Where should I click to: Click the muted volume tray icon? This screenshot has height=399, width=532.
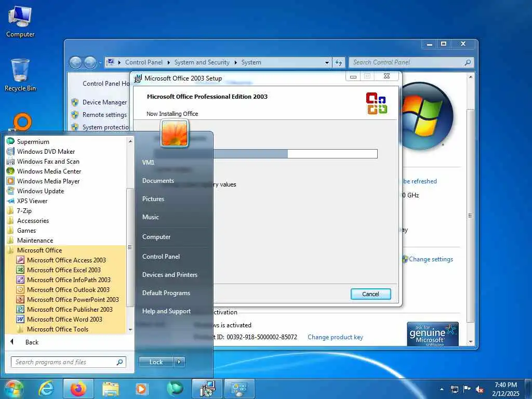[x=480, y=389]
